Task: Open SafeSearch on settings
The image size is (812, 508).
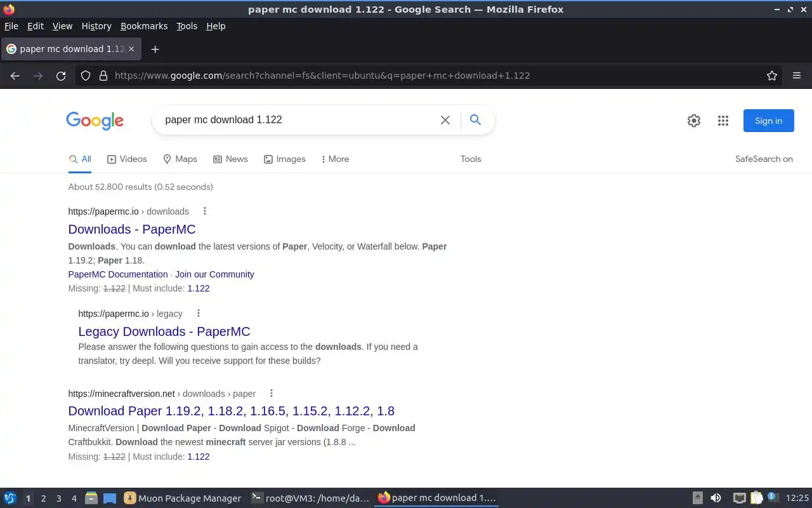Action: click(764, 159)
